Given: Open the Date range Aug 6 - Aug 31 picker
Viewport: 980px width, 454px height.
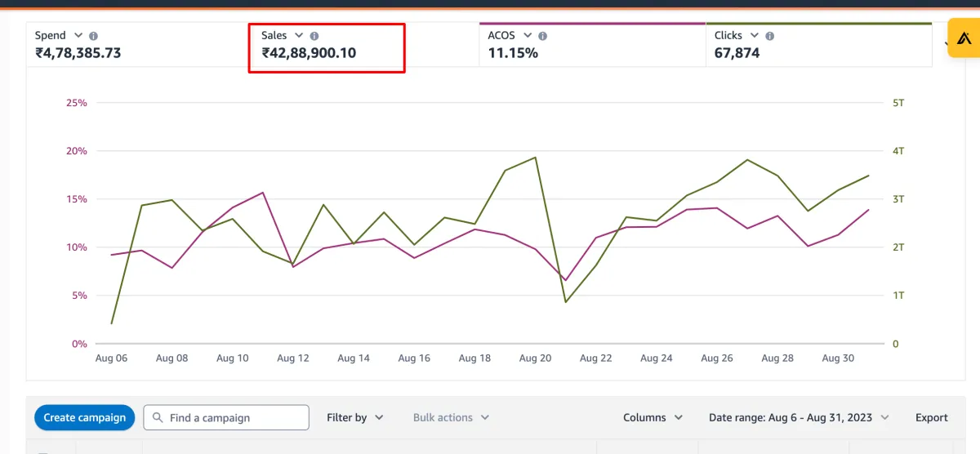Looking at the screenshot, I should [x=799, y=417].
